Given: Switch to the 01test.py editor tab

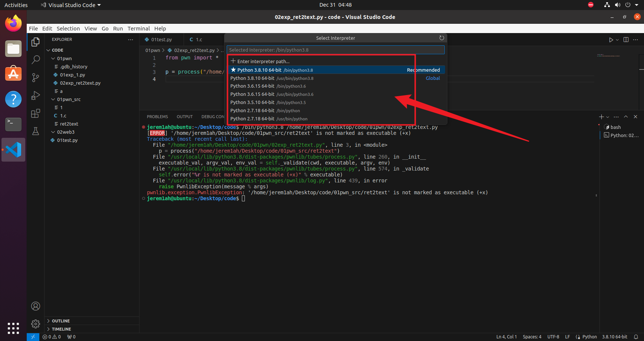Looking at the screenshot, I should tap(161, 39).
